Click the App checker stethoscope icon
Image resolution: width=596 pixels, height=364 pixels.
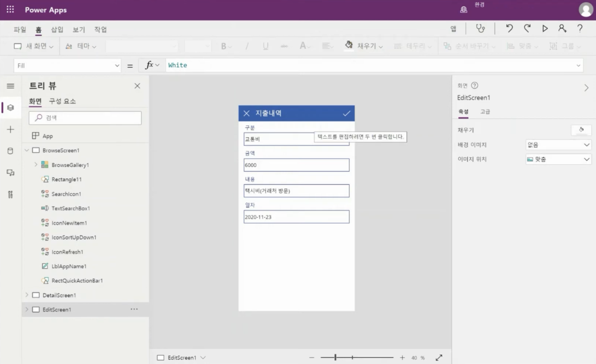[481, 28]
